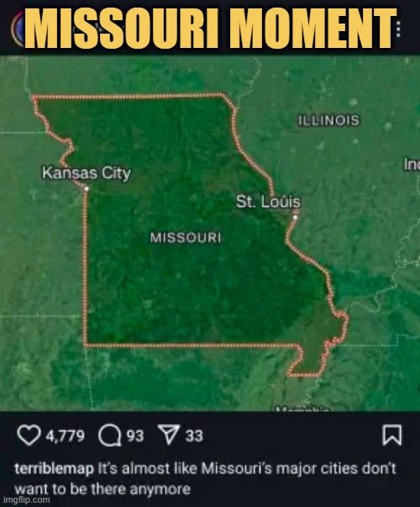This screenshot has height=507, width=420.
Task: Click the St. Louis city dot marker
Action: point(295,218)
